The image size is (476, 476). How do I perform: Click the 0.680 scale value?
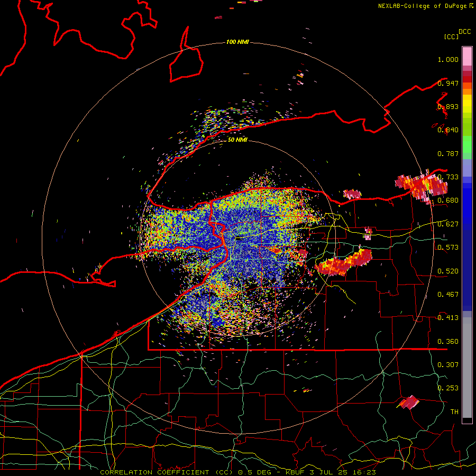pyautogui.click(x=448, y=200)
